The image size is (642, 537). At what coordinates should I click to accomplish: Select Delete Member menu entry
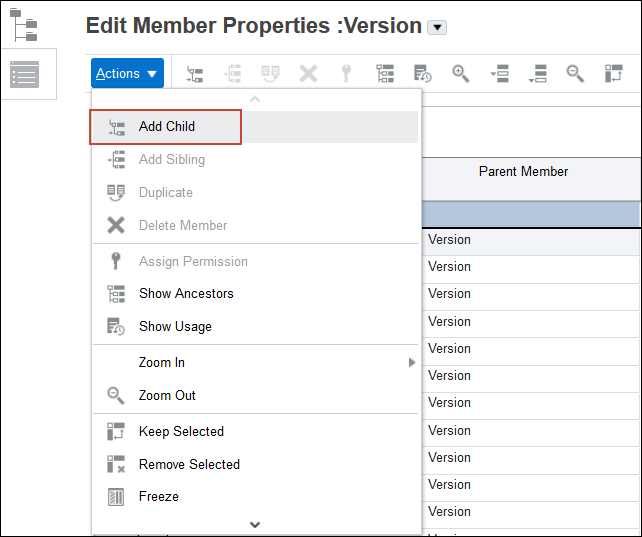pos(255,226)
